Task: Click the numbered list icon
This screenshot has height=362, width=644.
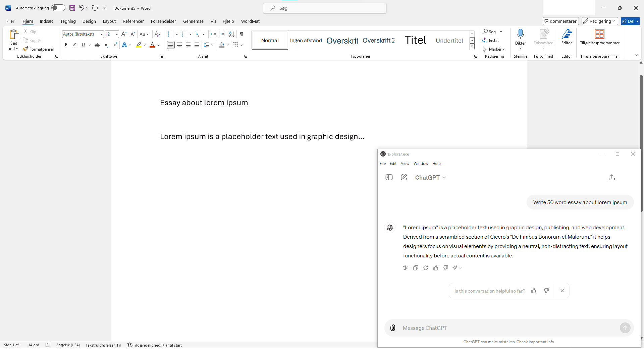Action: coord(184,34)
